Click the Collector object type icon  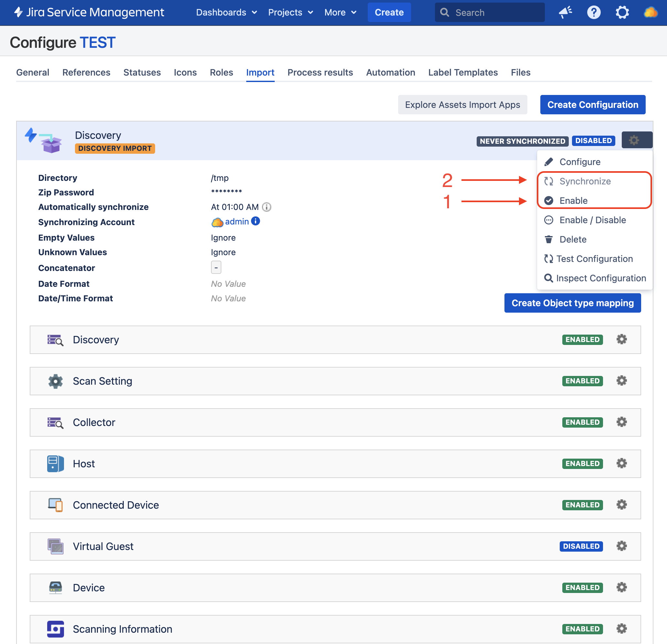[56, 423]
